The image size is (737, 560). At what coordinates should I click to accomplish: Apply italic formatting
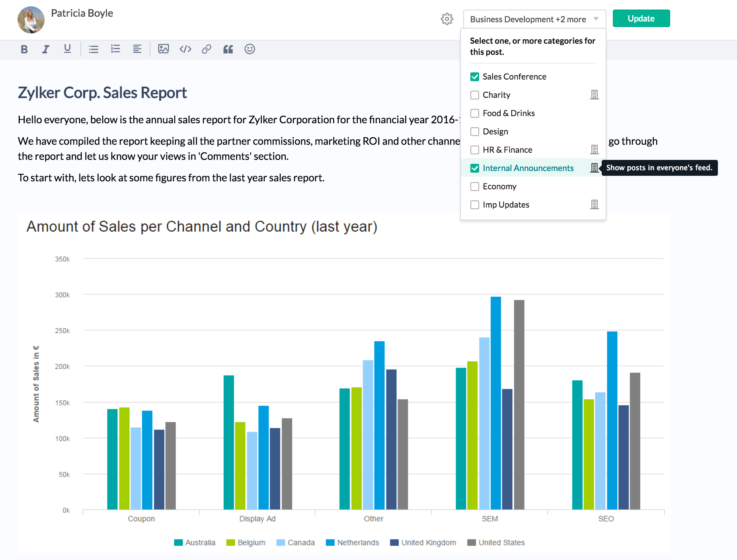46,49
